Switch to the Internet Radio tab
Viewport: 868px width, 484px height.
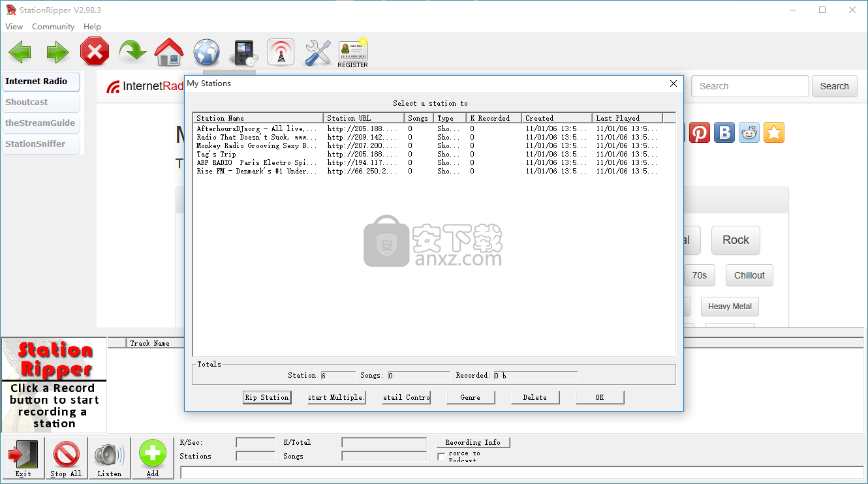click(41, 82)
